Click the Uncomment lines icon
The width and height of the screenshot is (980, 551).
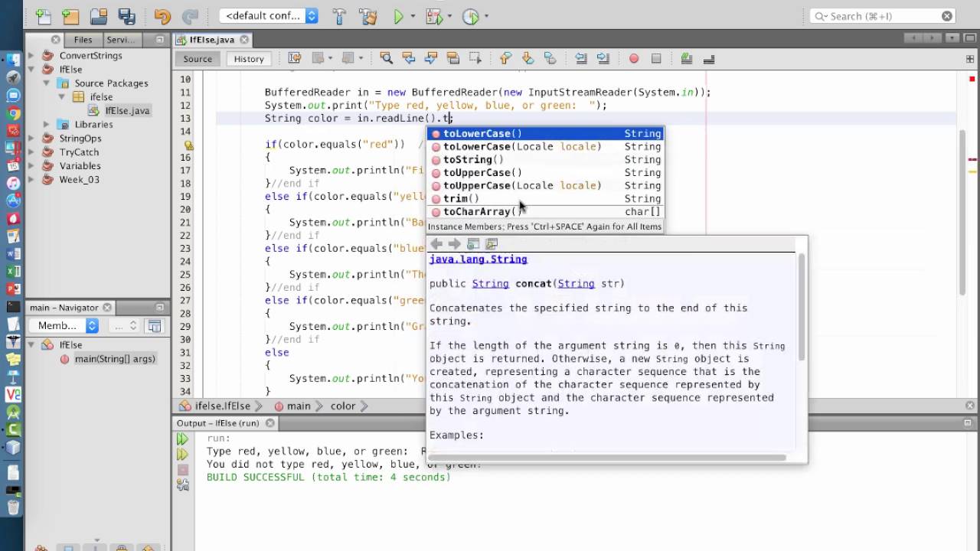point(708,58)
